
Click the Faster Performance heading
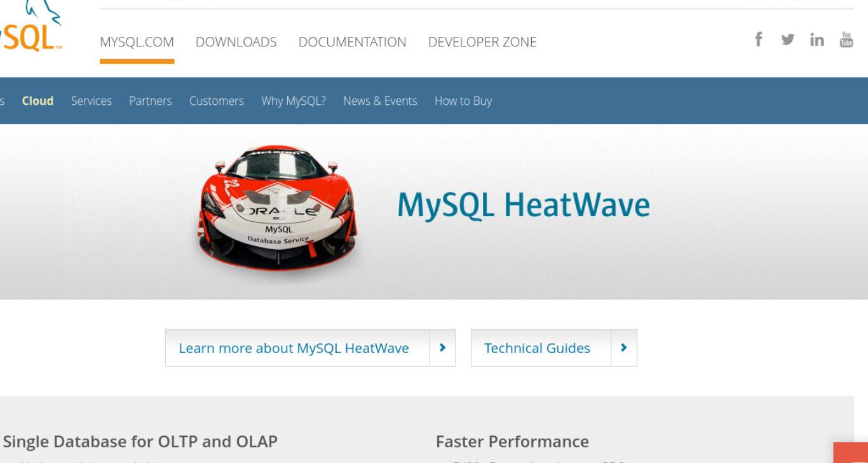(513, 441)
